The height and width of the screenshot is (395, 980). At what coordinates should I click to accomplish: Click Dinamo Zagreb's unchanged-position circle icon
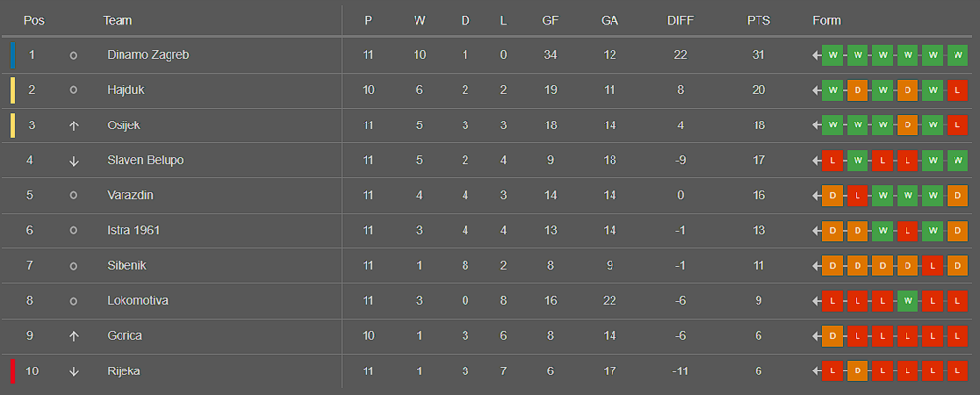click(73, 56)
